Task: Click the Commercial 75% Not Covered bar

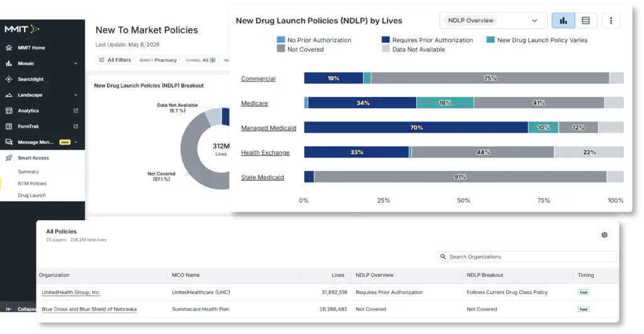Action: pyautogui.click(x=490, y=78)
